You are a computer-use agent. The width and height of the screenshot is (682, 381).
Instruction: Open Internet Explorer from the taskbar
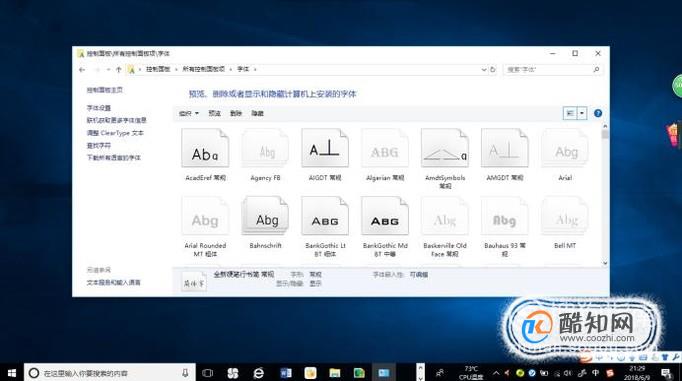258,373
